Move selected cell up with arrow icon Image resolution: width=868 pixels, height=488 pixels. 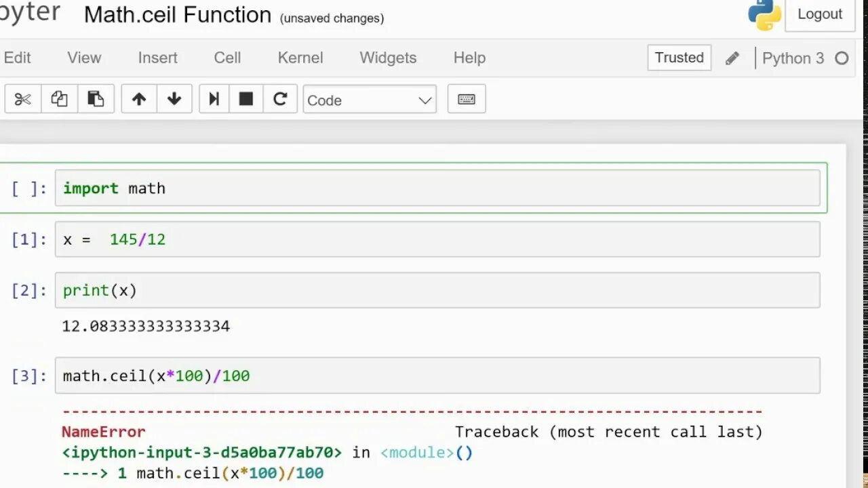[x=139, y=100]
